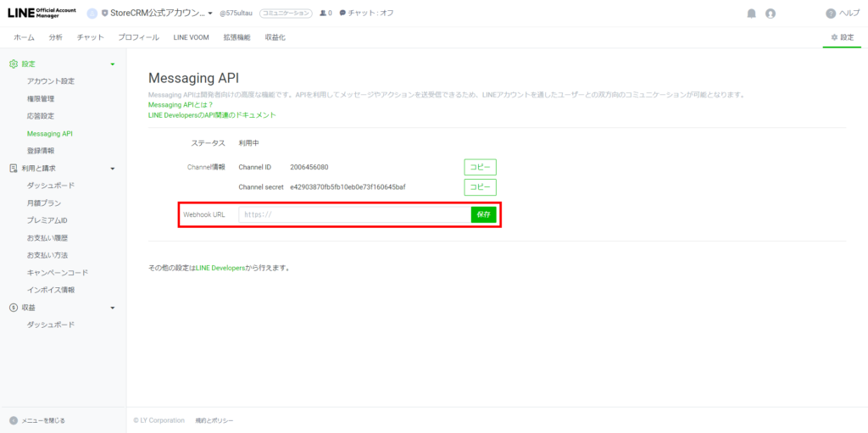Screen dimensions: 868x433
Task: Open ダッシュボード under 収益
Action: click(50, 325)
